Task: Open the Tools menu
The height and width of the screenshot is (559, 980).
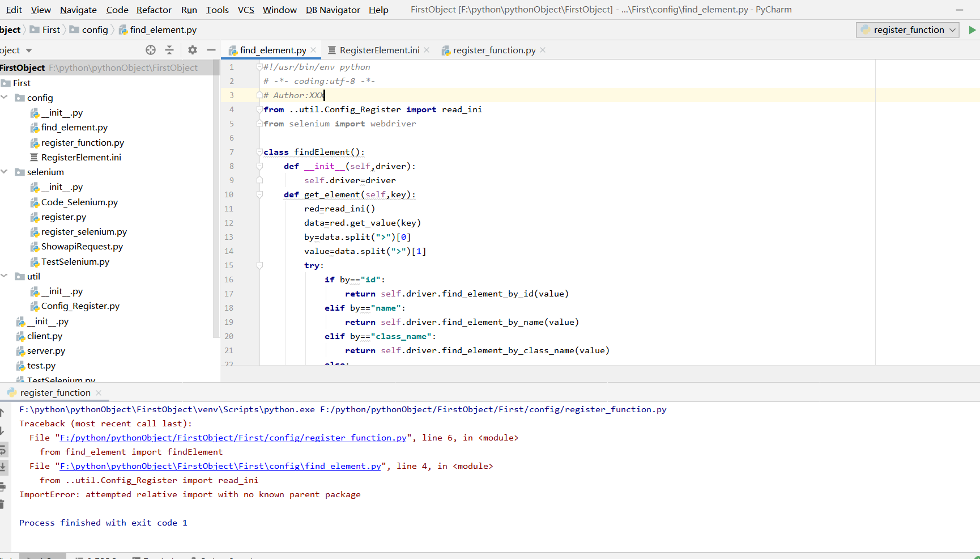Action: click(218, 10)
